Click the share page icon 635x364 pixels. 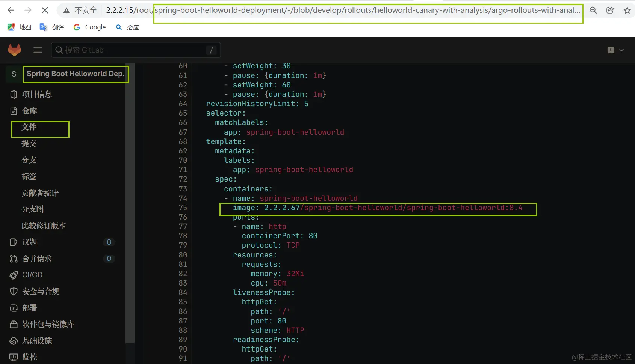pos(610,10)
